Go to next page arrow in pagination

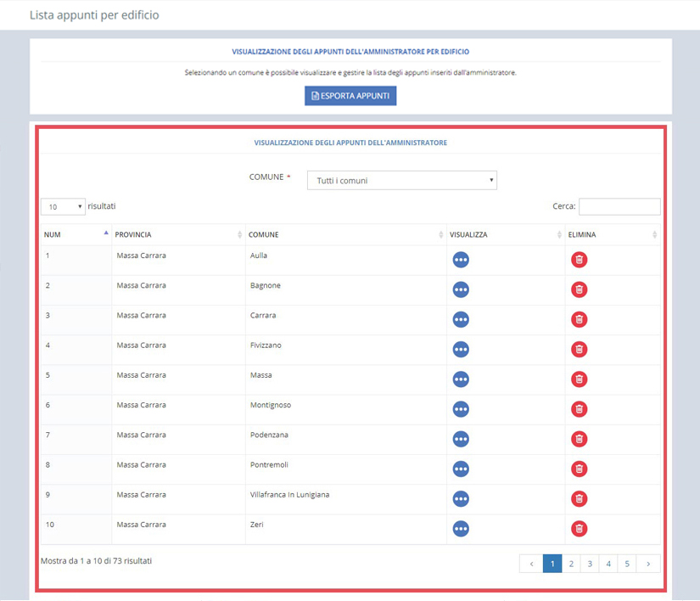pyautogui.click(x=648, y=564)
